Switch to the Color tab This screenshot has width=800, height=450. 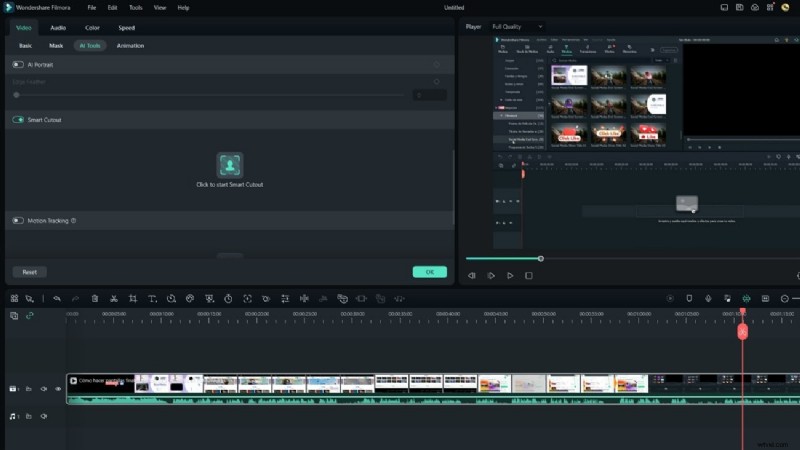[x=92, y=28]
